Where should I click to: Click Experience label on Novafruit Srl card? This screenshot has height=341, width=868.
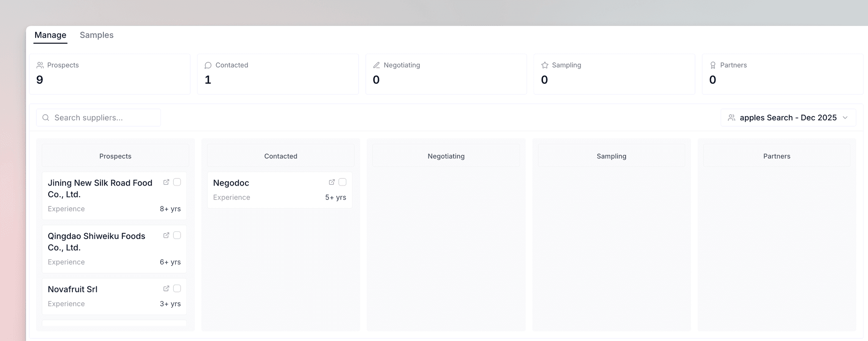click(x=66, y=304)
